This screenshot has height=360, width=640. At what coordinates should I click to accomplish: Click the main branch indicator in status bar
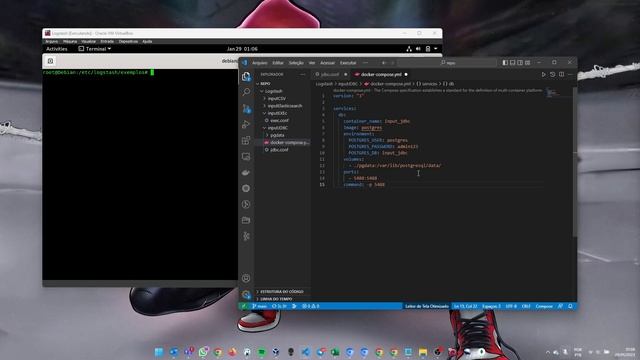[259, 306]
